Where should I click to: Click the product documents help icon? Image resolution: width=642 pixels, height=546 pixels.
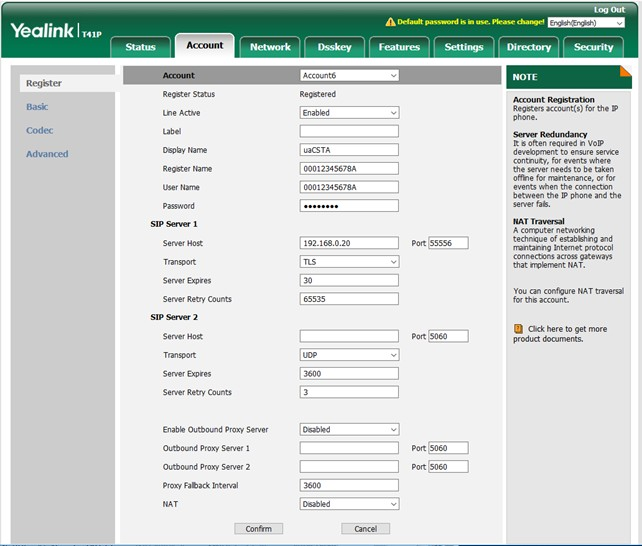pos(518,329)
